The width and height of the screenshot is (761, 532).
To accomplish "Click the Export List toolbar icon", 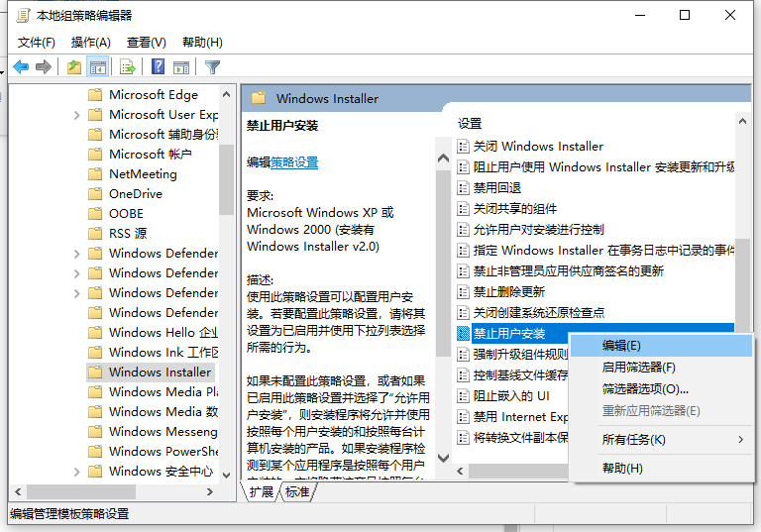I will (x=127, y=67).
